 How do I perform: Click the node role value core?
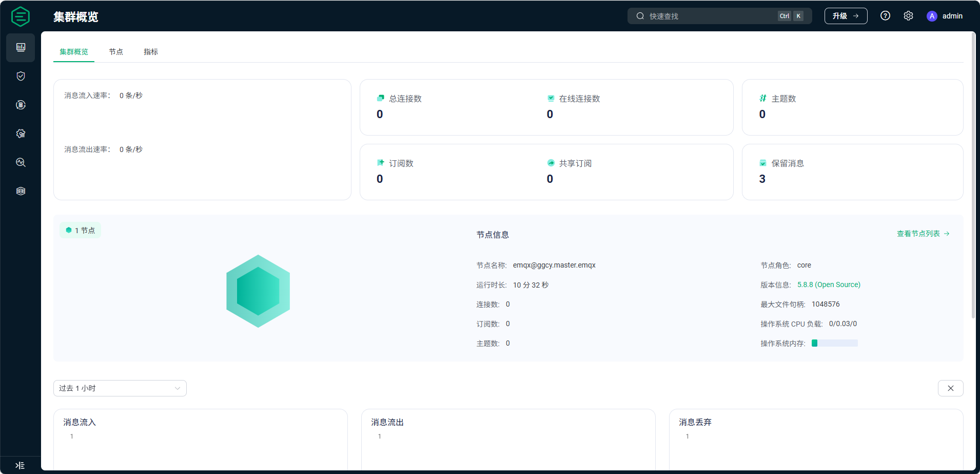click(804, 265)
